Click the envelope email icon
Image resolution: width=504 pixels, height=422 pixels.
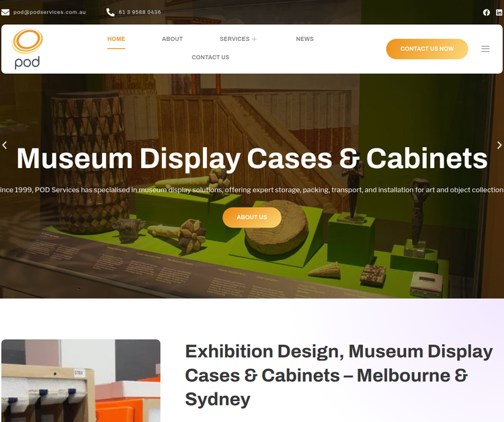(5, 12)
